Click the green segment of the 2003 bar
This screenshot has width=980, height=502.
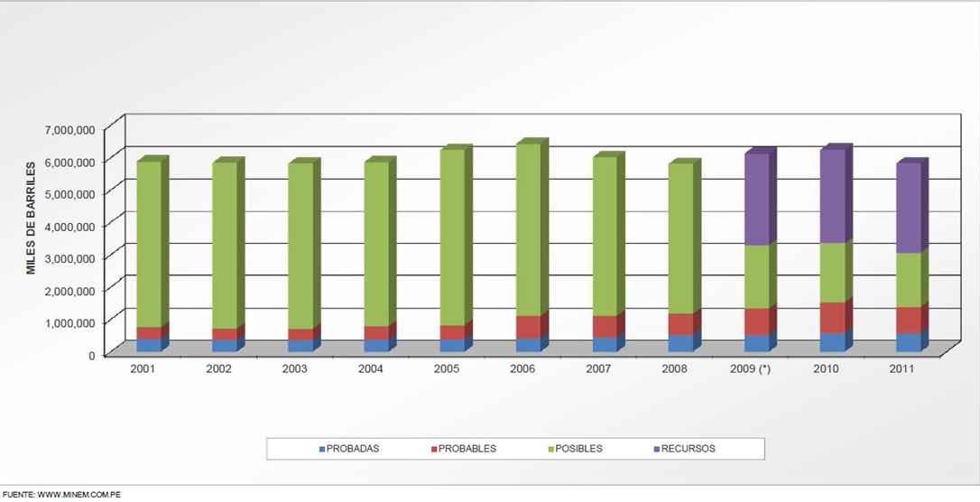300,246
